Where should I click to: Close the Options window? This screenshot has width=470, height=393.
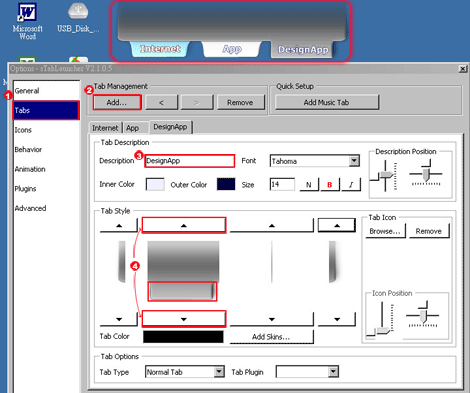tap(463, 69)
